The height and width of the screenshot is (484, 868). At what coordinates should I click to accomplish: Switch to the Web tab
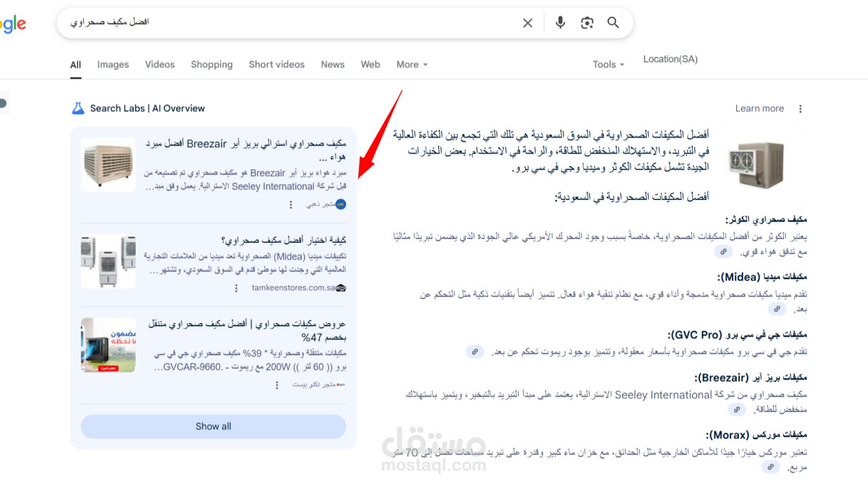point(371,64)
